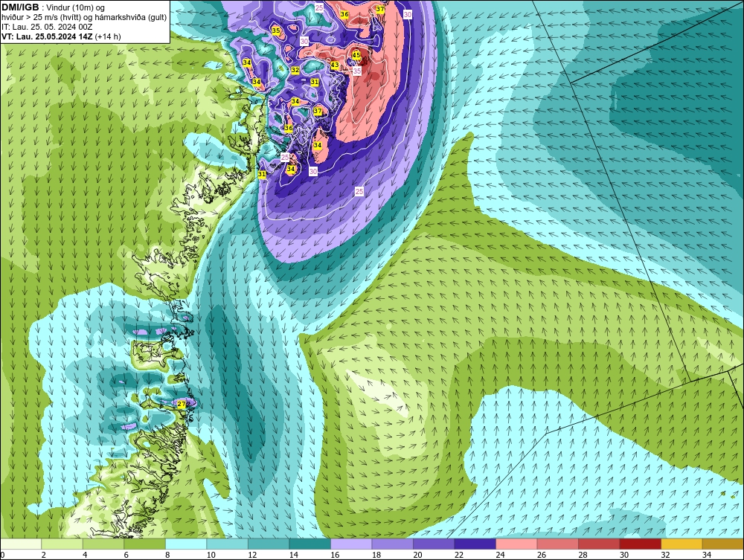The width and height of the screenshot is (744, 560).
Task: Click the yellow '35' gust label
Action: pyautogui.click(x=276, y=30)
